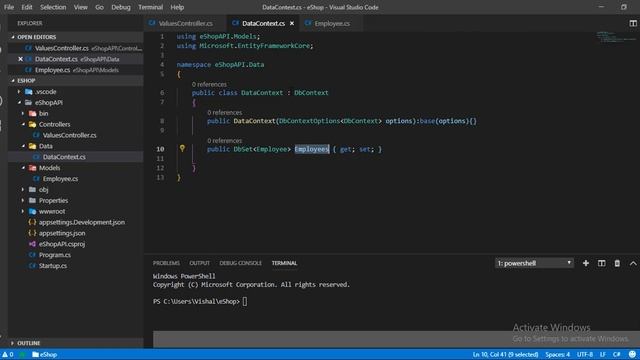
Task: Collapse the Models folder
Action: pyautogui.click(x=23, y=168)
